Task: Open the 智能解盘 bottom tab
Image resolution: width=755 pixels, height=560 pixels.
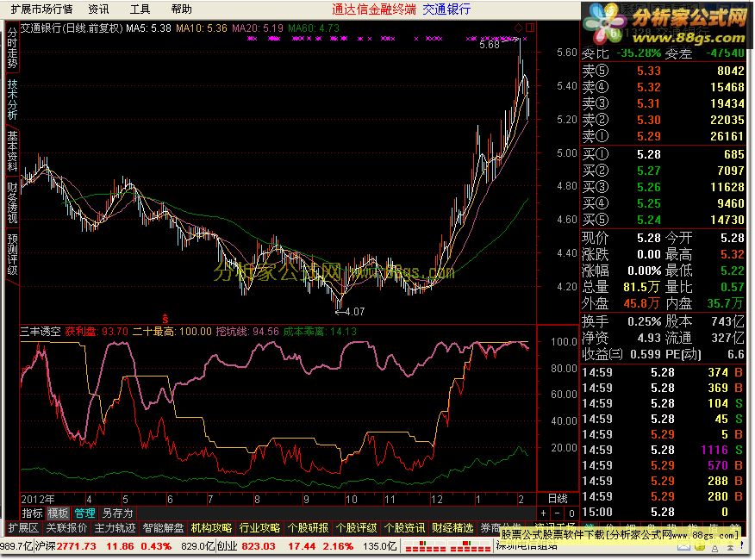Action: tap(163, 528)
